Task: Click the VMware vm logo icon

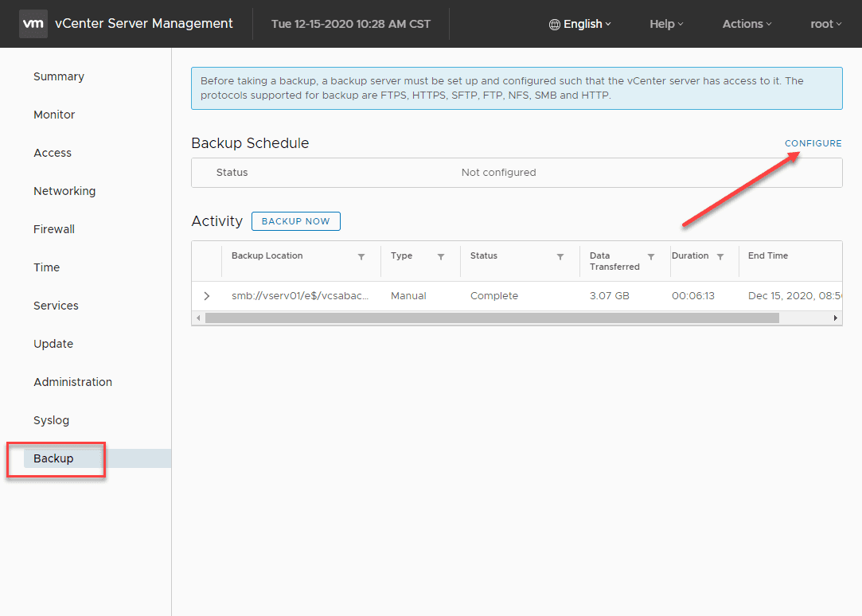Action: tap(33, 24)
